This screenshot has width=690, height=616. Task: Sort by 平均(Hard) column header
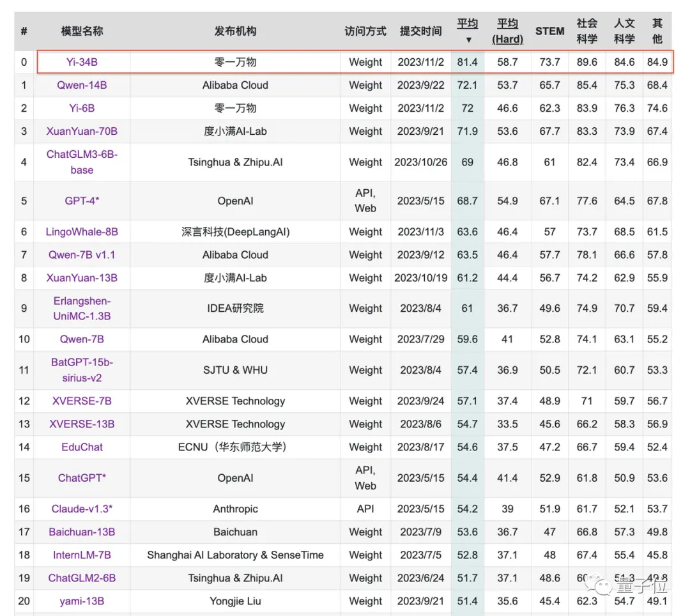click(507, 31)
